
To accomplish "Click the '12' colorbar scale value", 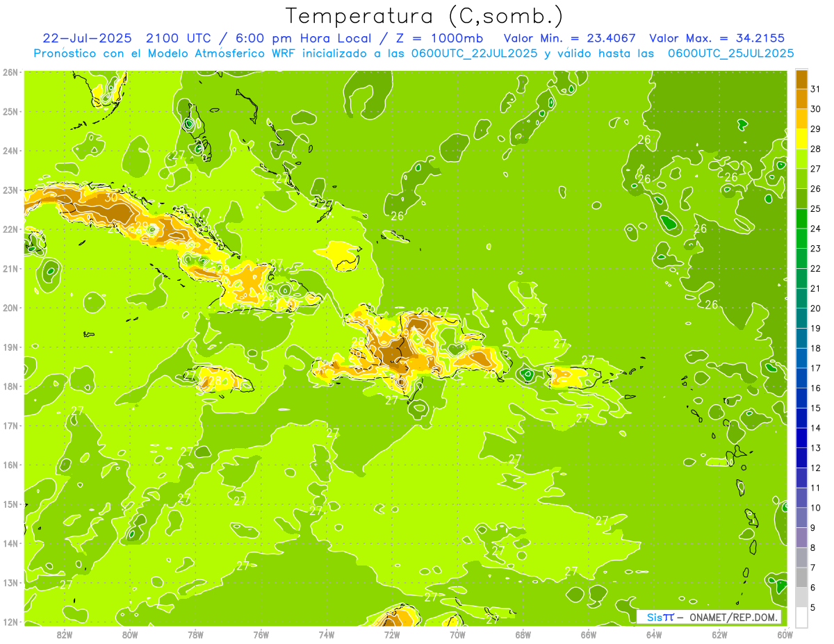I will coord(816,468).
